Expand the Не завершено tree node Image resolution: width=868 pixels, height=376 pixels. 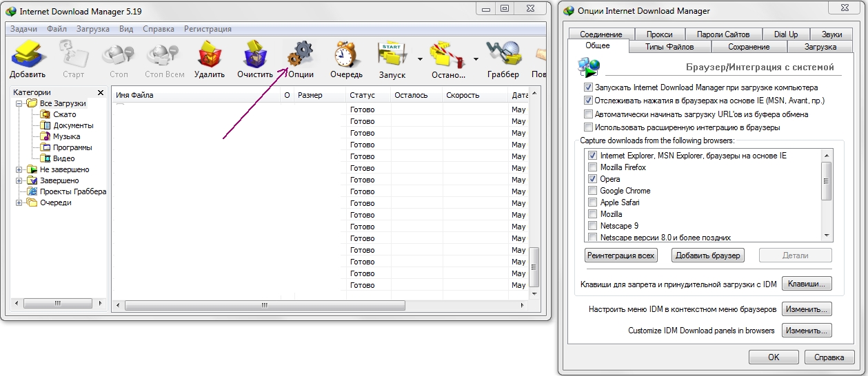tap(19, 169)
